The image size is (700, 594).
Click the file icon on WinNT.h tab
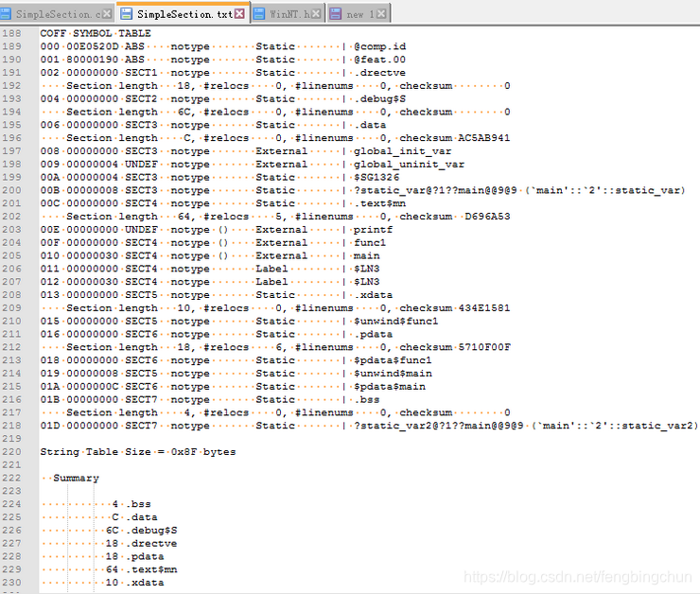point(259,14)
